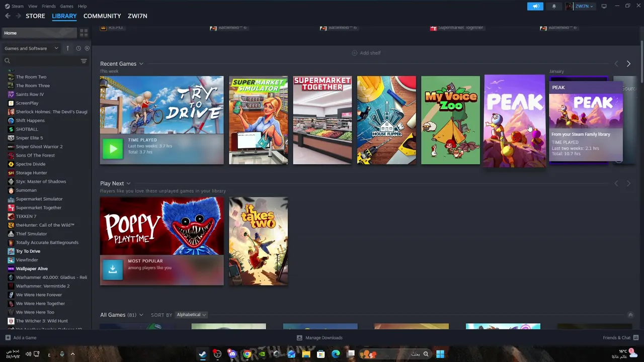This screenshot has height=362, width=644.
Task: Select Supermarket Together cover in Recent Games
Action: click(x=323, y=120)
